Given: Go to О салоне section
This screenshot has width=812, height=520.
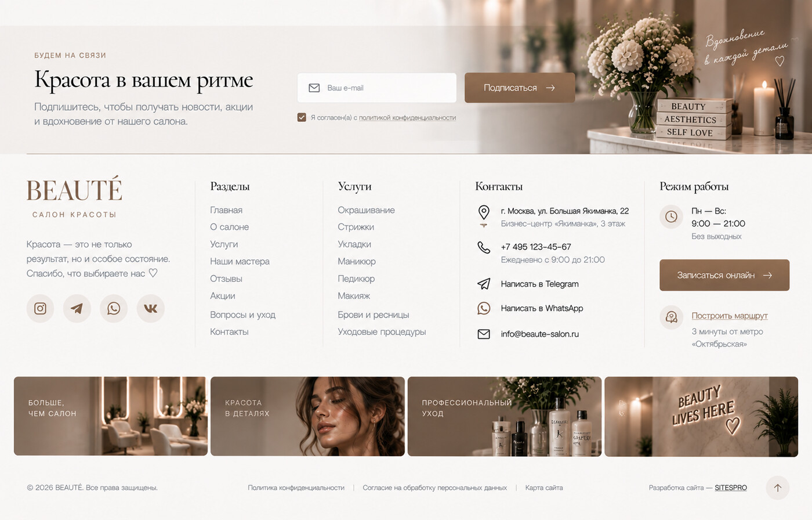Looking at the screenshot, I should [229, 227].
